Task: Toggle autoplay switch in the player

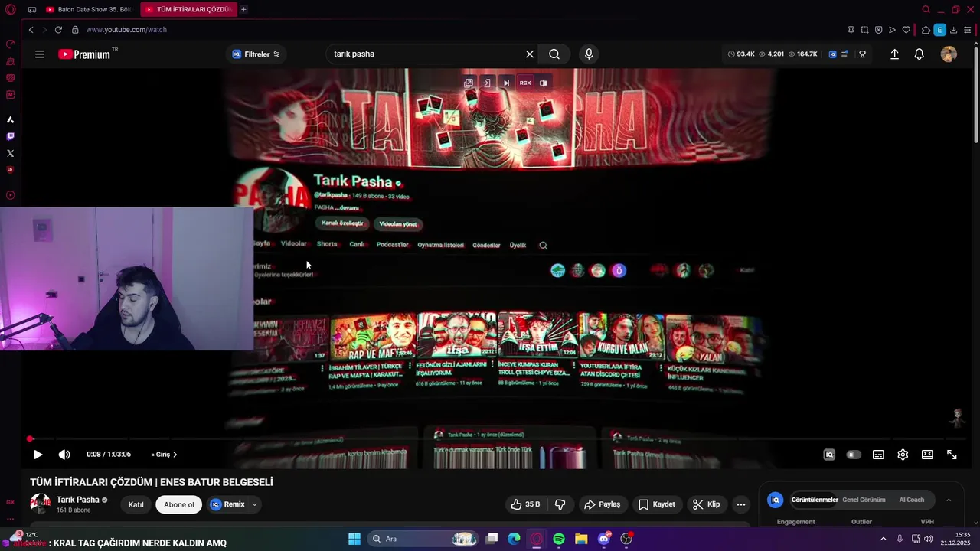Action: pos(852,455)
